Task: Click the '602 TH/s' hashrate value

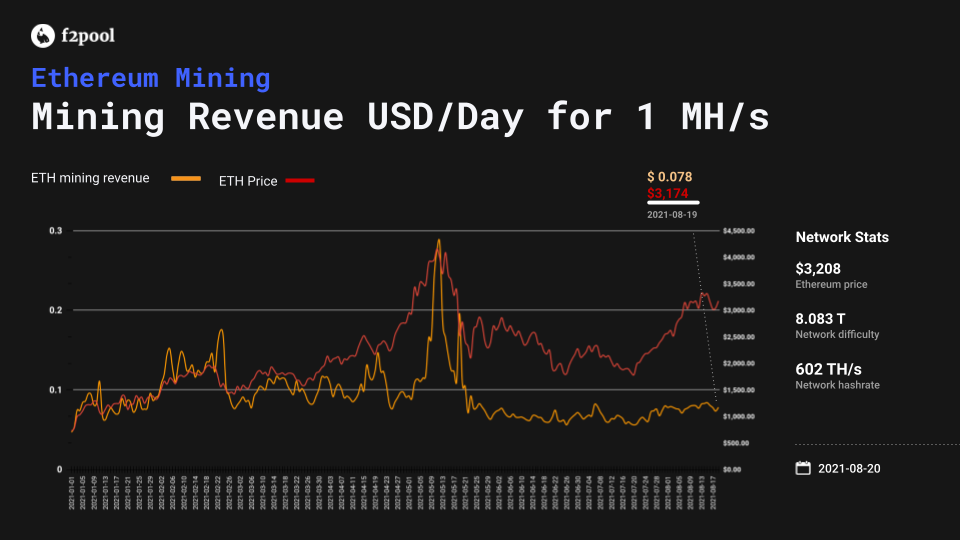Action: coord(828,370)
